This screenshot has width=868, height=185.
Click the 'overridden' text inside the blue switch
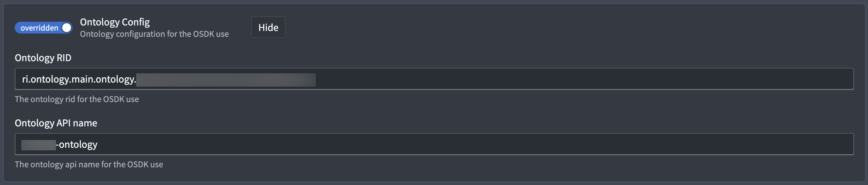pyautogui.click(x=39, y=28)
